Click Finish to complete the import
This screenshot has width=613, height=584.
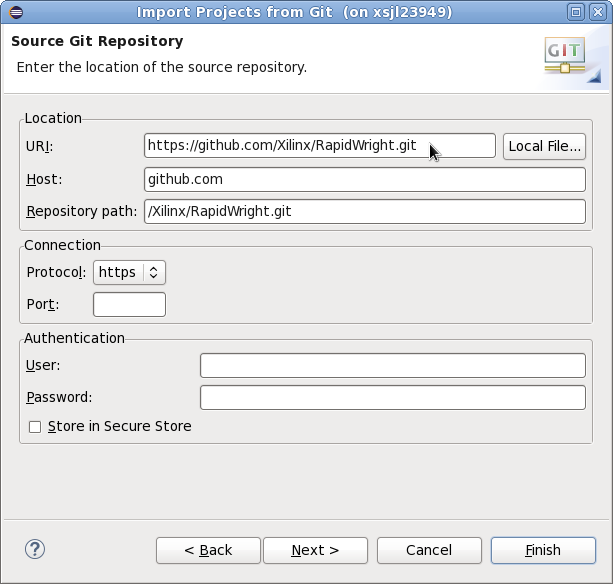543,550
